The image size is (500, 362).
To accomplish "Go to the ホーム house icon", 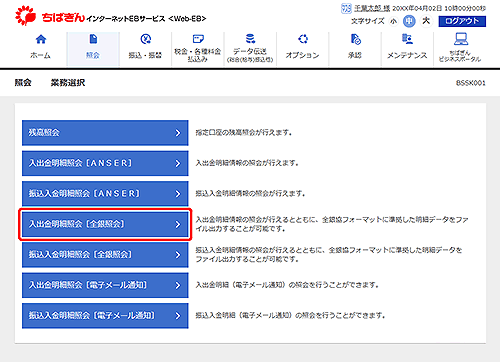I will tap(41, 39).
